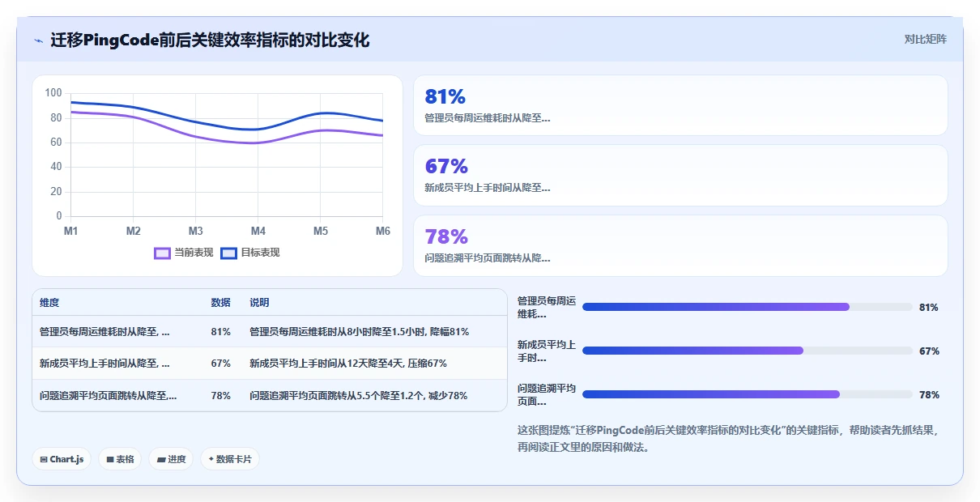
Task: Click the 说明 column header
Action: (259, 303)
